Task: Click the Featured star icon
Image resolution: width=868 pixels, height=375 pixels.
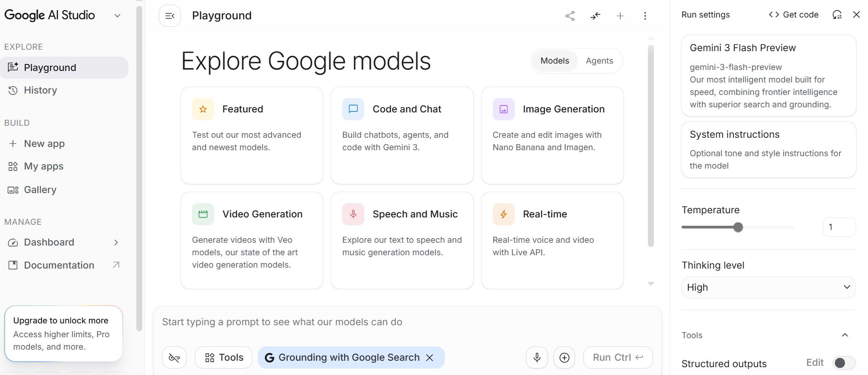Action: click(x=203, y=109)
